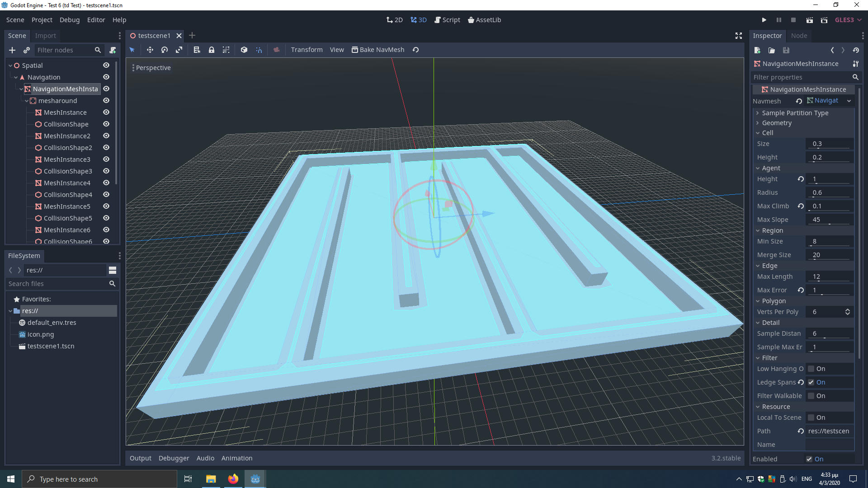Toggle visibility of MeshInstance2

pos(106,136)
